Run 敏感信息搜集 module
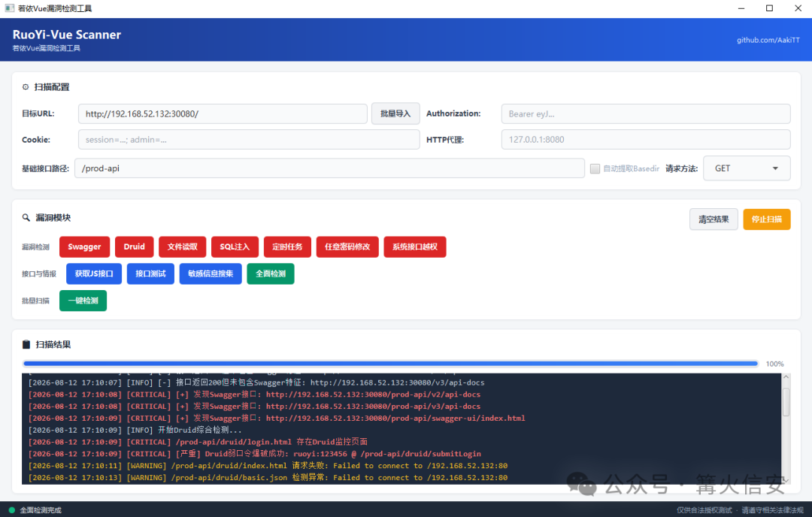 point(211,274)
